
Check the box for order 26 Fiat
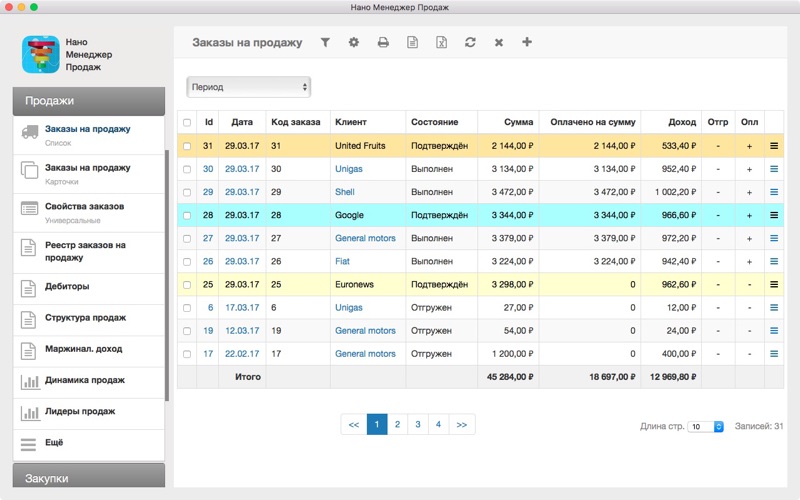[x=187, y=261]
